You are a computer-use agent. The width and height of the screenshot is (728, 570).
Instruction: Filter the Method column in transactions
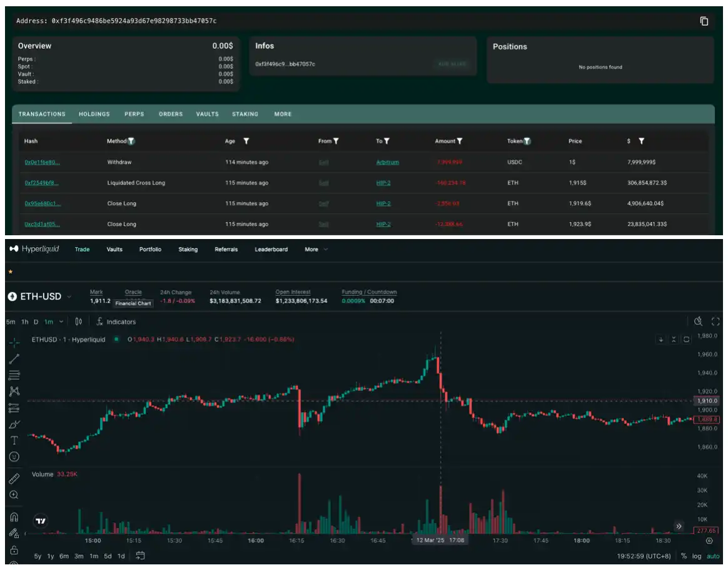[x=131, y=141]
